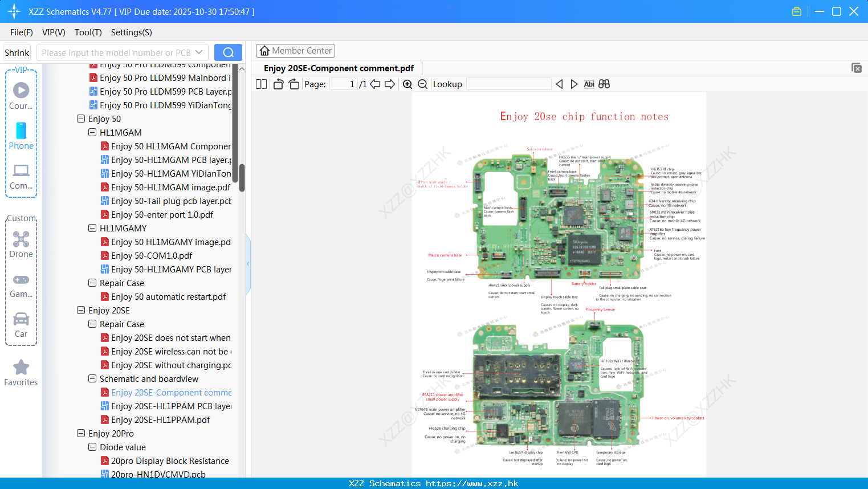Open Car category in sidebar

pyautogui.click(x=21, y=325)
